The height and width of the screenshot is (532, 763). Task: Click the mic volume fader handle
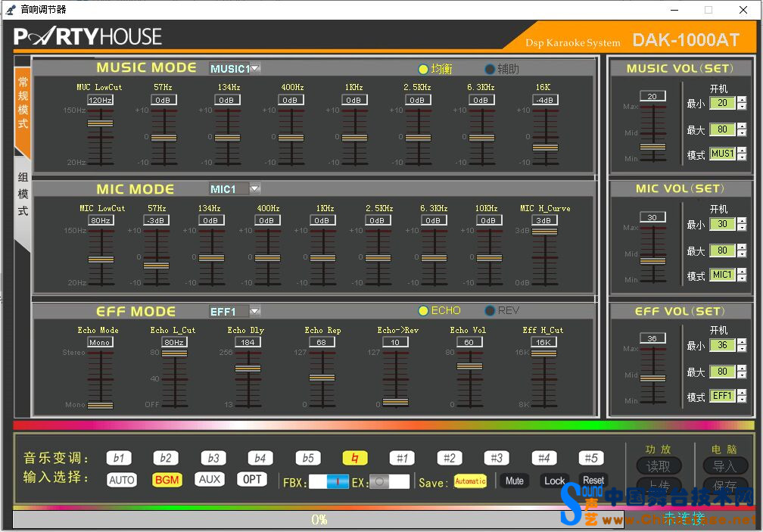pyautogui.click(x=652, y=260)
